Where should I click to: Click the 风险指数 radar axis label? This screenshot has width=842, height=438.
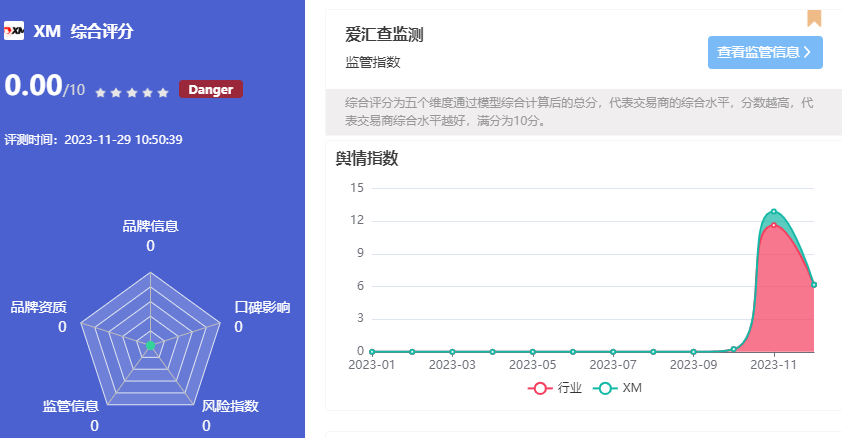click(x=230, y=406)
